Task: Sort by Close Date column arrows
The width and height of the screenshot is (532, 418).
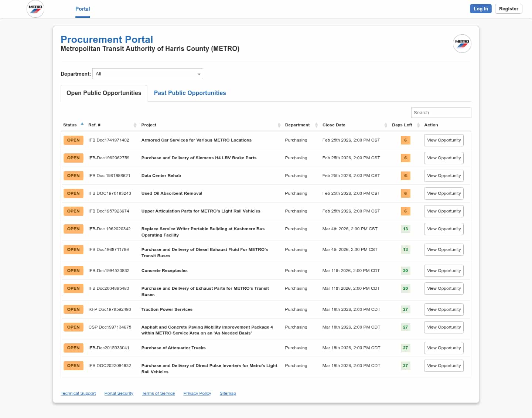Action: 386,125
